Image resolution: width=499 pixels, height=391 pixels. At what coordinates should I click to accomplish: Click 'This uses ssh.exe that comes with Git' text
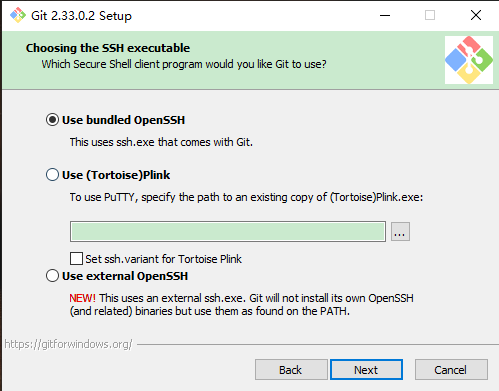[x=161, y=142]
